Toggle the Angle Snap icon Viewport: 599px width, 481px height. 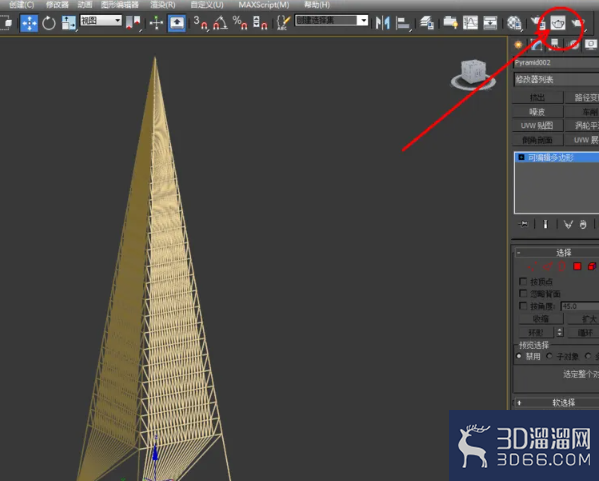click(x=220, y=23)
